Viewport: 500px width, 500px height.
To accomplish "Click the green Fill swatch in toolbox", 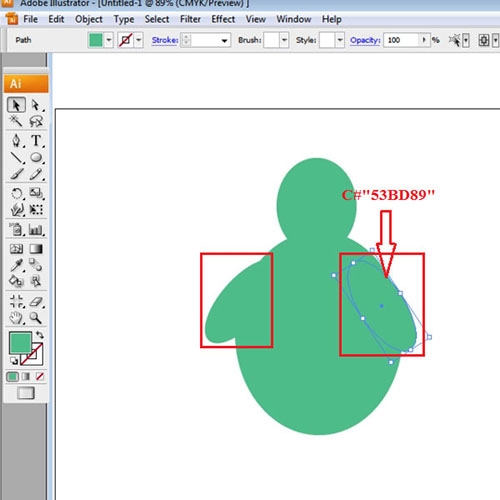I will coord(20,342).
